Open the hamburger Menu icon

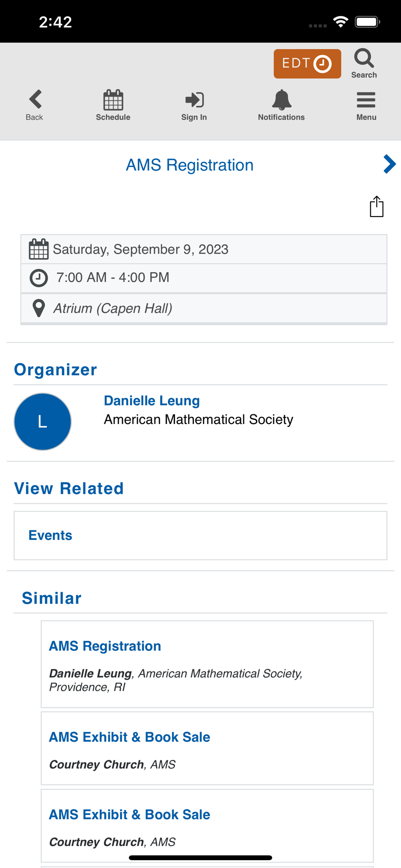click(366, 100)
